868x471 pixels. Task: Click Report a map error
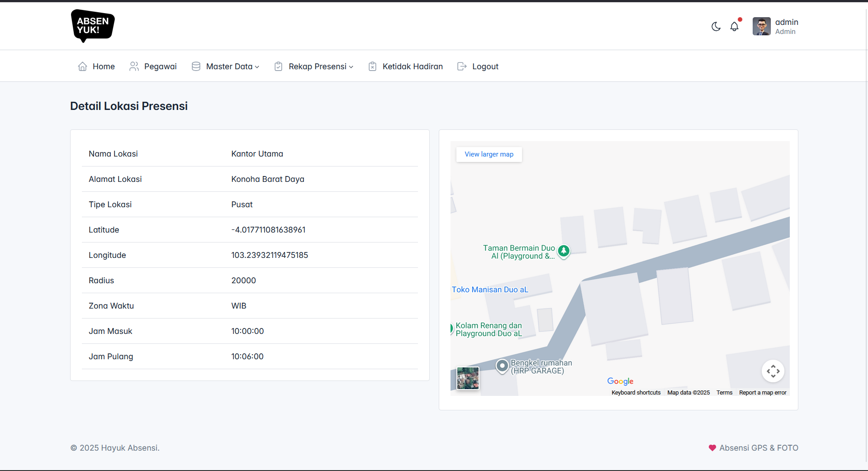pos(763,393)
